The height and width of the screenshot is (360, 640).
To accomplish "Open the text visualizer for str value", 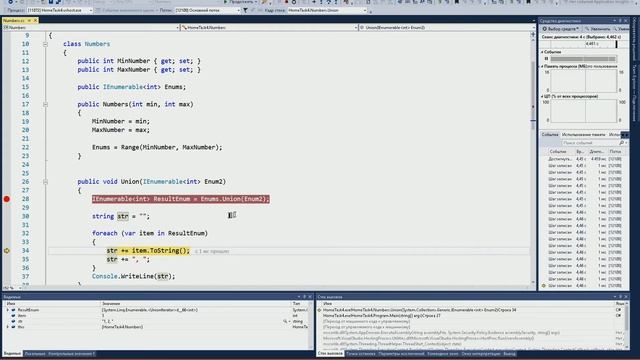I will click(285, 321).
